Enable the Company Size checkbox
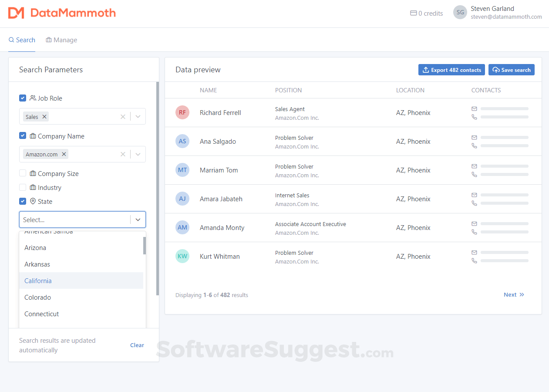549x392 pixels. [23, 173]
